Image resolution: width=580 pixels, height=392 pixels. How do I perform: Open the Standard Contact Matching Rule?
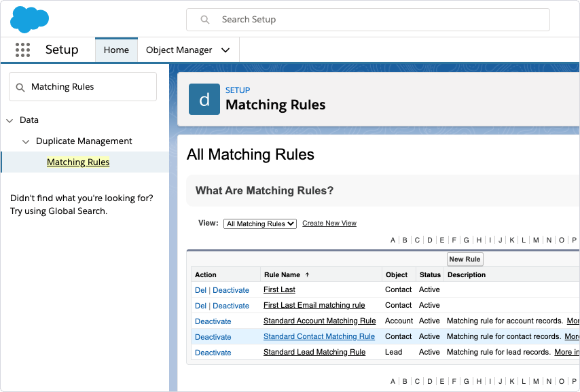point(319,336)
